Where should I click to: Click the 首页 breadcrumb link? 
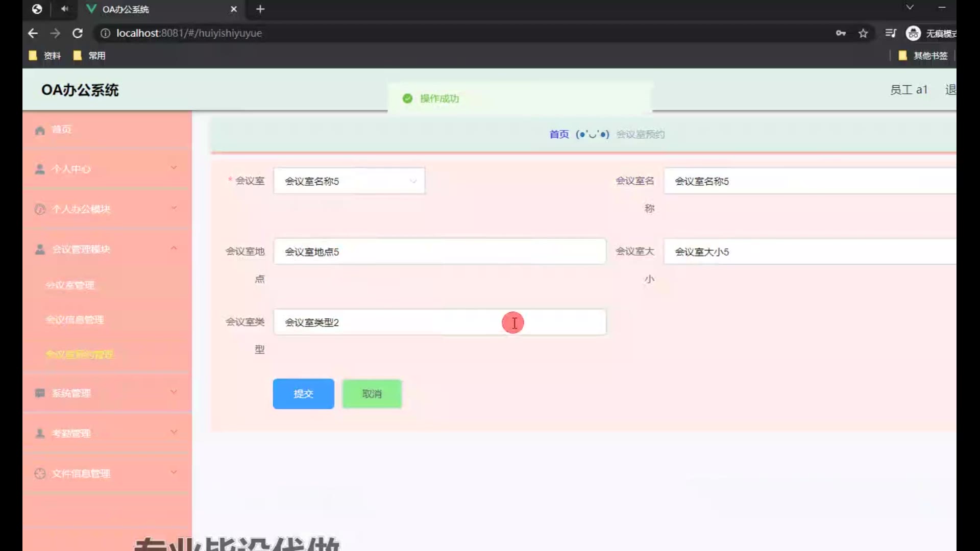(559, 134)
